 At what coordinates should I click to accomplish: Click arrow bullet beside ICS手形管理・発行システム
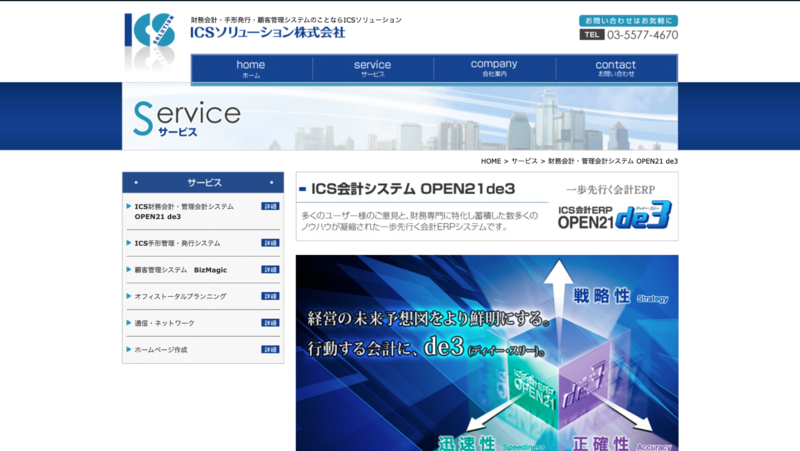point(129,243)
